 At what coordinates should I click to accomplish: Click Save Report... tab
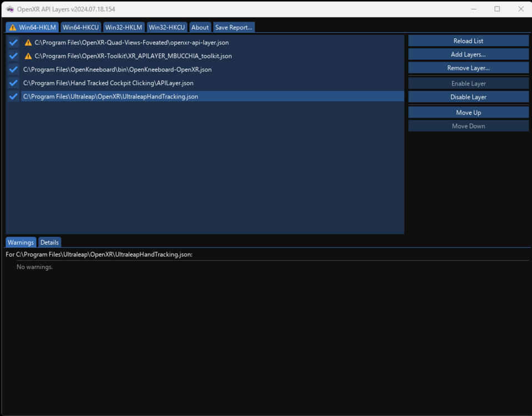point(234,28)
